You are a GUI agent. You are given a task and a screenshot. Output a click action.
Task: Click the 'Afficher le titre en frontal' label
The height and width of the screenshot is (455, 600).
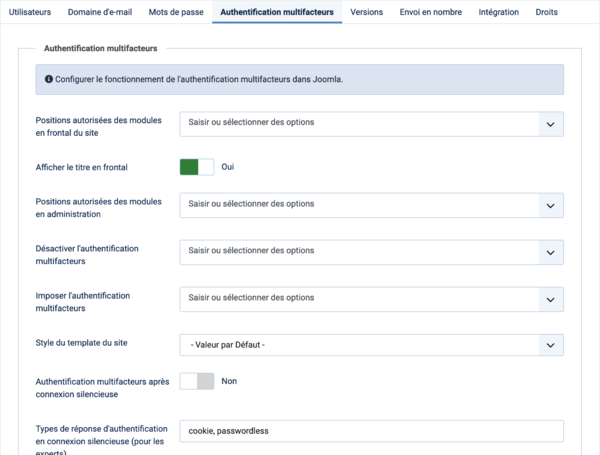82,167
